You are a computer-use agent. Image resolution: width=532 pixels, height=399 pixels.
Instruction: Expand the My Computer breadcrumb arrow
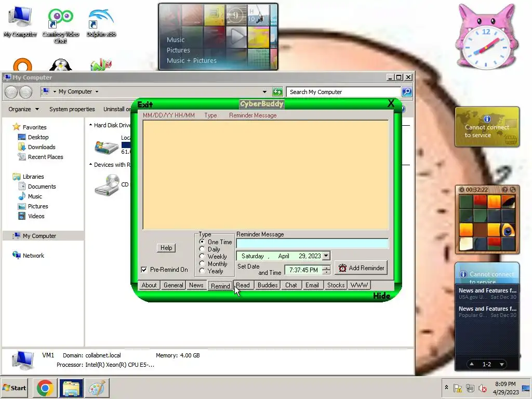(x=97, y=91)
